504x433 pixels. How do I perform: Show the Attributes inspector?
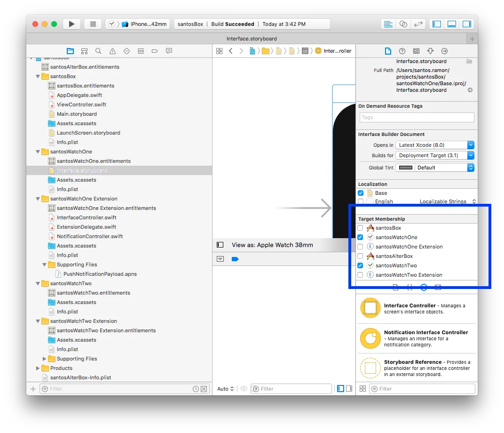pos(430,51)
